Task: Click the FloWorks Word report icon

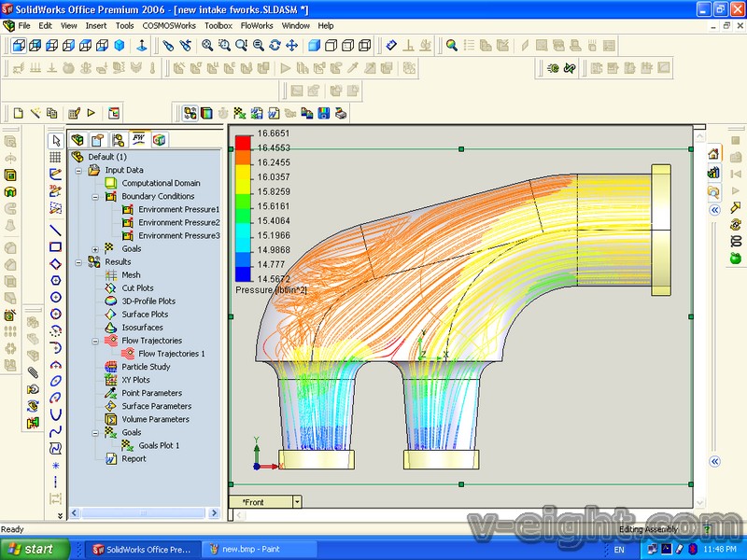Action: tap(274, 113)
